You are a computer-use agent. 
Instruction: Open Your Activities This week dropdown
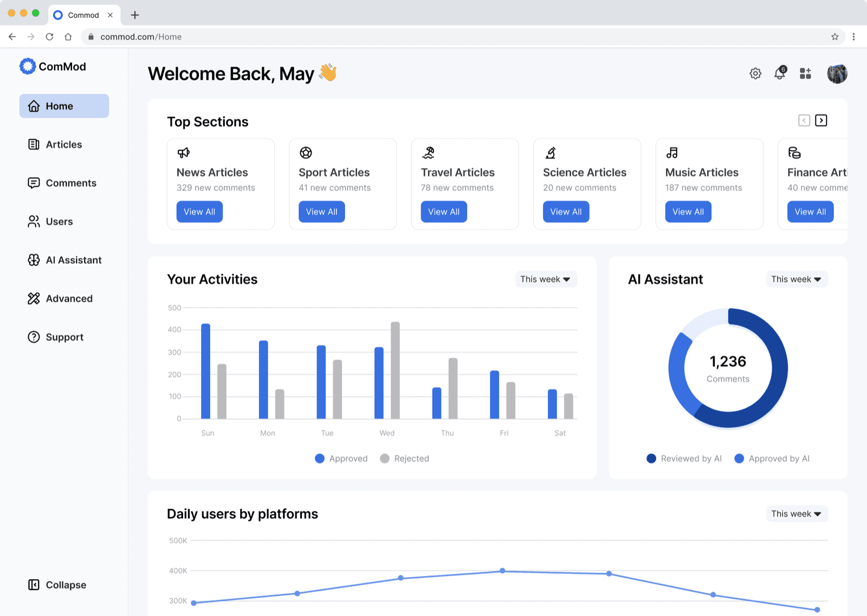(546, 279)
